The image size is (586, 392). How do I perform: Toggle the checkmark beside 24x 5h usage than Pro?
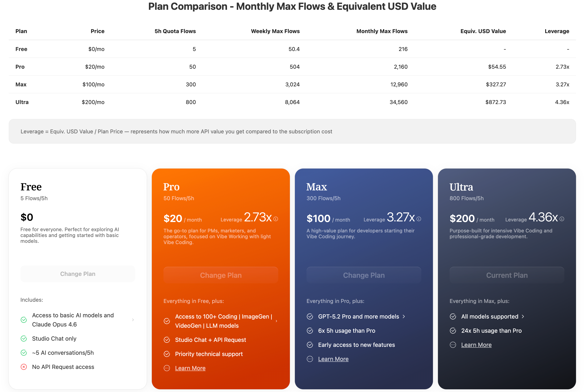(453, 330)
